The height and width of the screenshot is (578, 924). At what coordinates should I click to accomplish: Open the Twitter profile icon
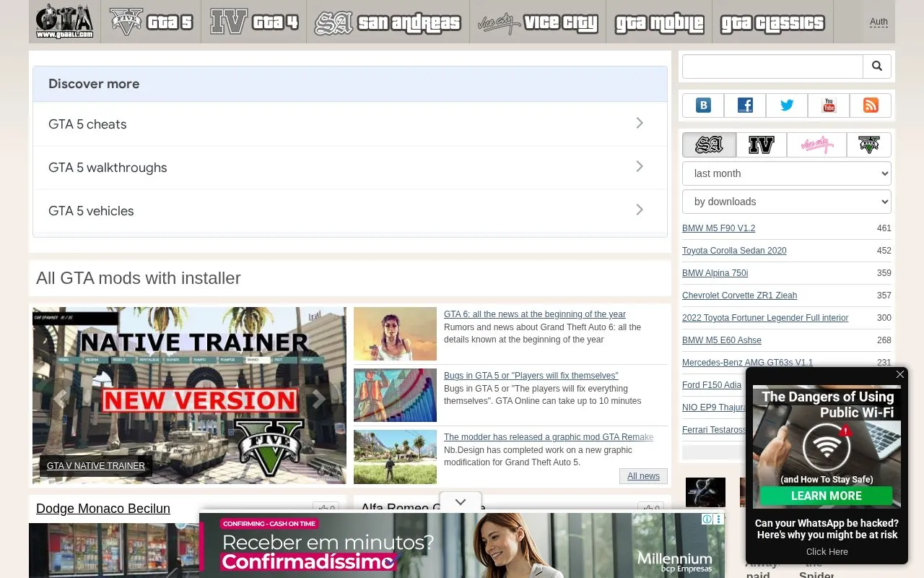[x=787, y=105]
